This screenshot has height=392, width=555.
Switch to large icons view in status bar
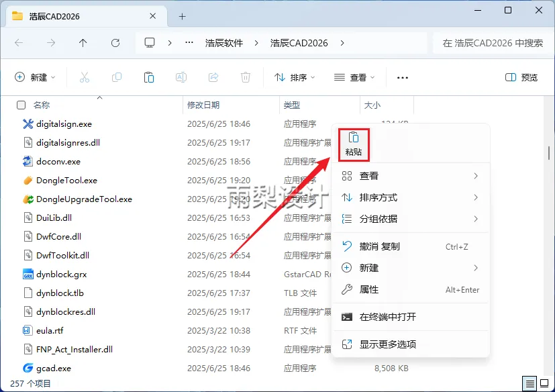coord(544,383)
